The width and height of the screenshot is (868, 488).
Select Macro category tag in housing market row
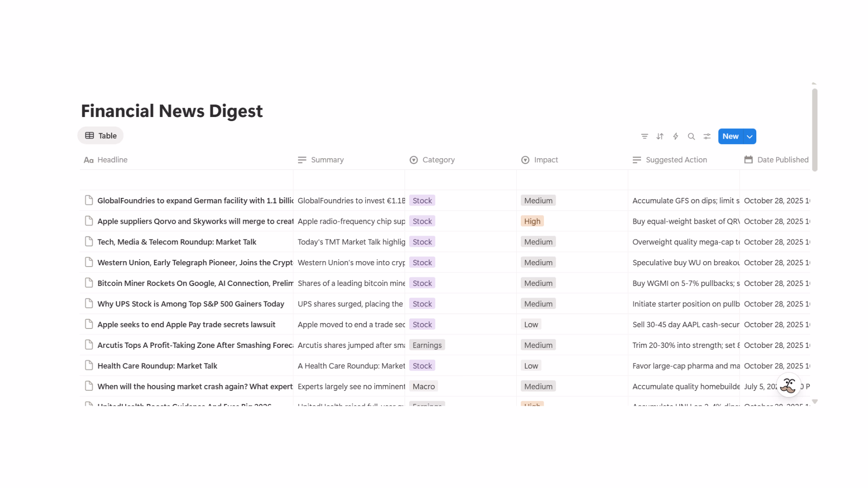click(424, 386)
